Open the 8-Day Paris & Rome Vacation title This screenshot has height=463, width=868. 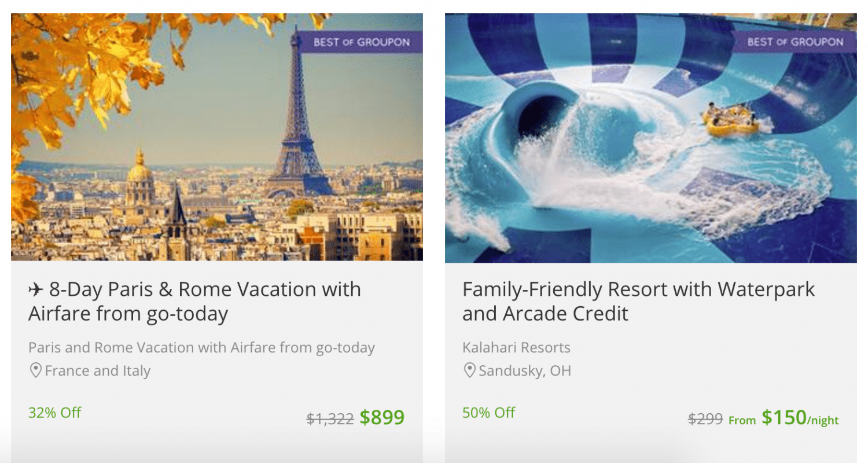point(195,302)
